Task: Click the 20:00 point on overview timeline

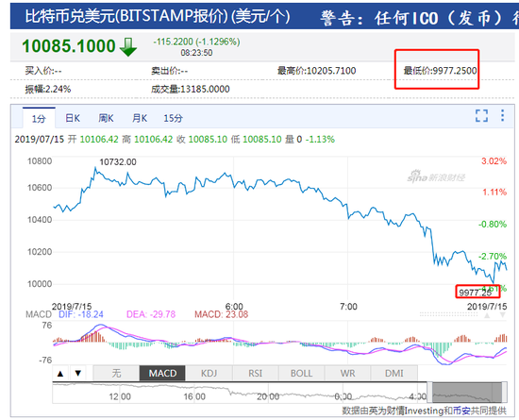Action: [268, 396]
